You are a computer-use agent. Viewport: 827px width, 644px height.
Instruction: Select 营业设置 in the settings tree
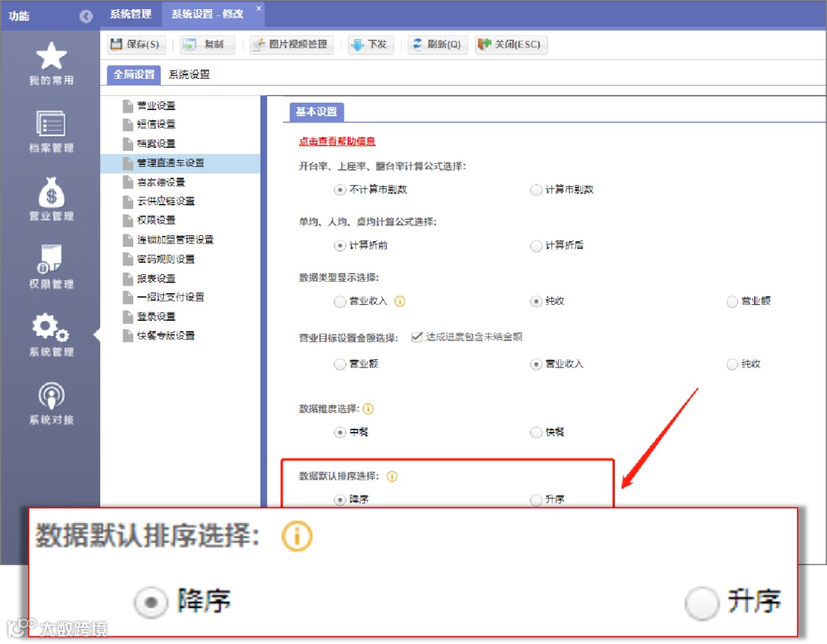(156, 106)
